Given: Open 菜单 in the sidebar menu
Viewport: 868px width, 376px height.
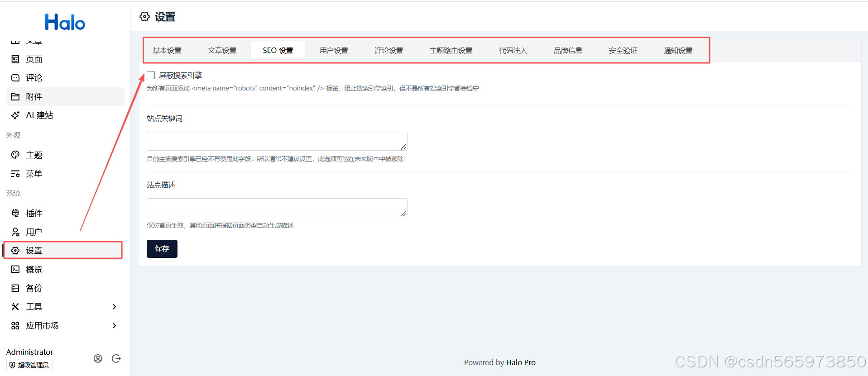Looking at the screenshot, I should 65,174.
